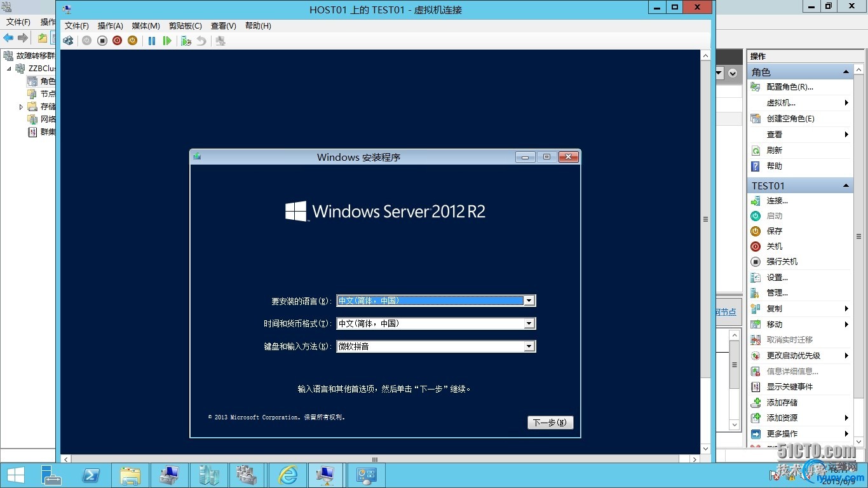The height and width of the screenshot is (488, 868).
Task: Expand 更改启动优先级 submenu
Action: click(846, 356)
